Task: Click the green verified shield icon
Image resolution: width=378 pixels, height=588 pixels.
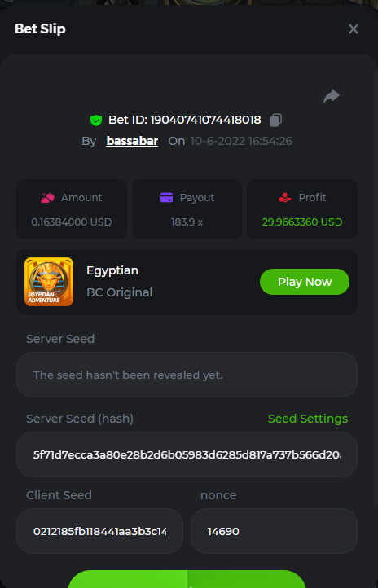Action: 96,121
